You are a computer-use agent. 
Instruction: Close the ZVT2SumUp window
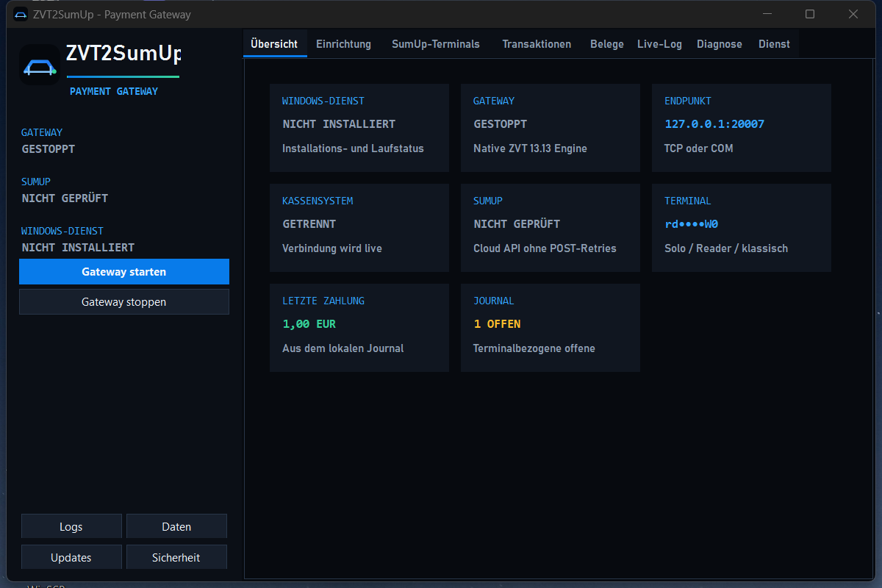tap(853, 14)
